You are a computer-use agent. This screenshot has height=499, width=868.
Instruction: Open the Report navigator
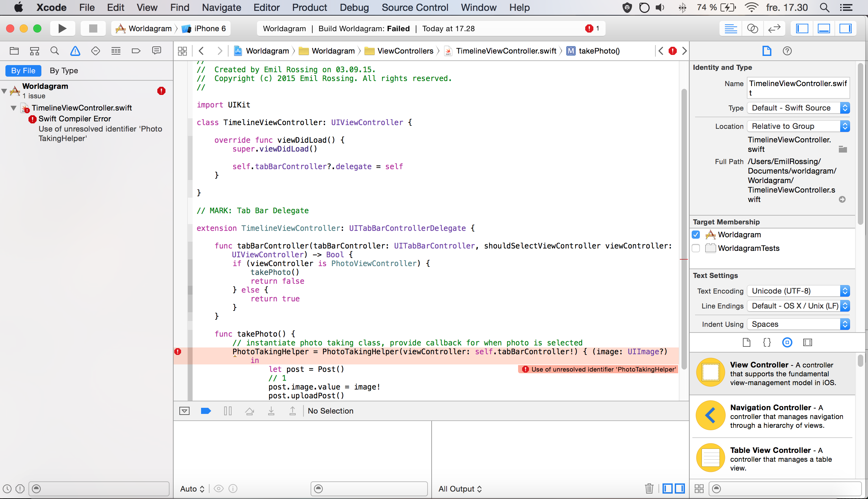[156, 51]
